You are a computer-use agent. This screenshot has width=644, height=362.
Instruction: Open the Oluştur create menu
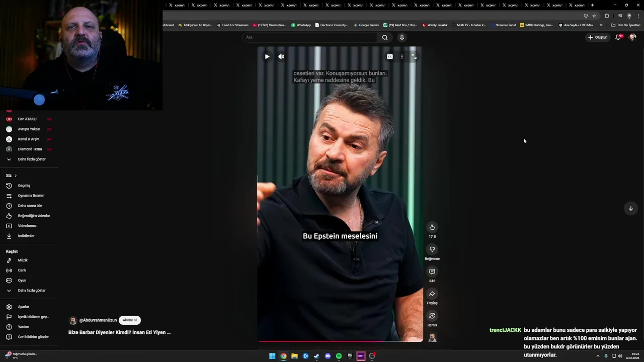(598, 37)
